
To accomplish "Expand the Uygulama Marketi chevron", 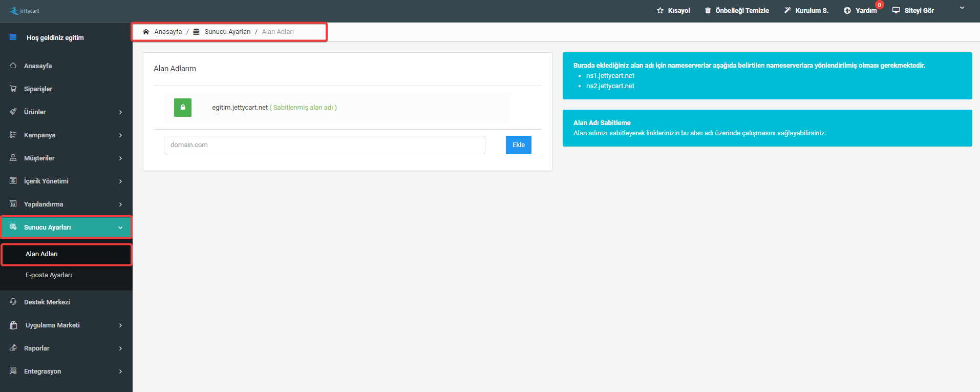I will coord(120,325).
